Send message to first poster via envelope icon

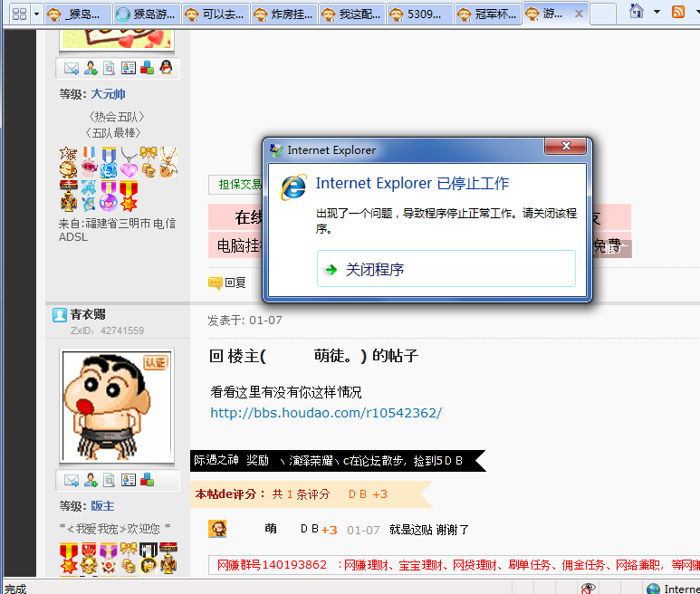click(72, 68)
